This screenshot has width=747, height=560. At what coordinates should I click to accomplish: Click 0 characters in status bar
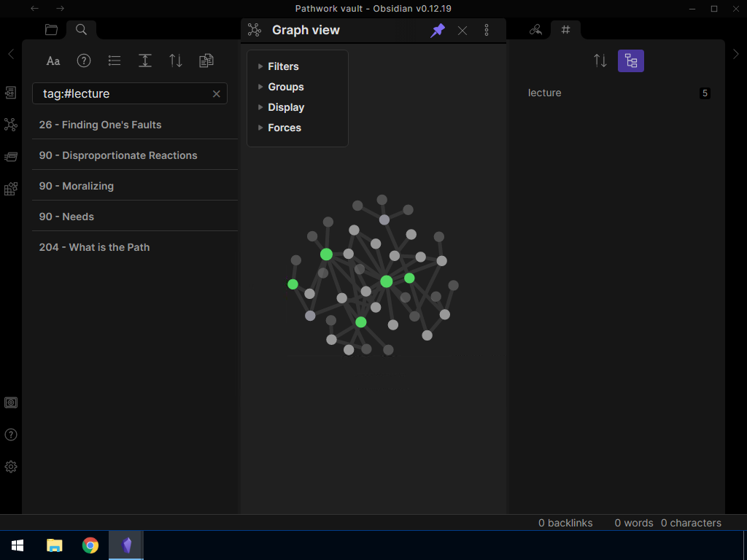tap(692, 523)
